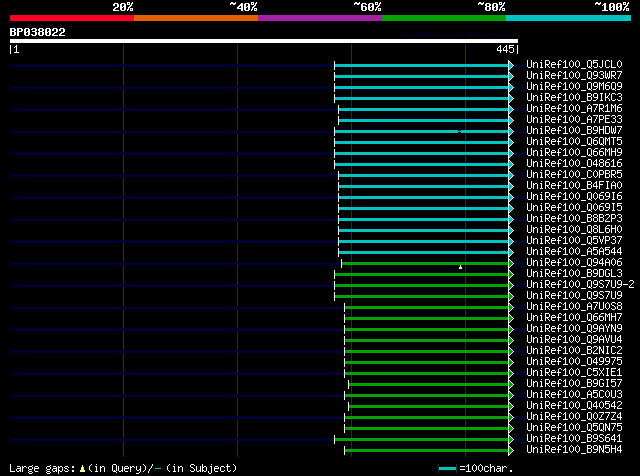
Task: Select the UniRef100_Q66MH7 label
Action: click(574, 318)
